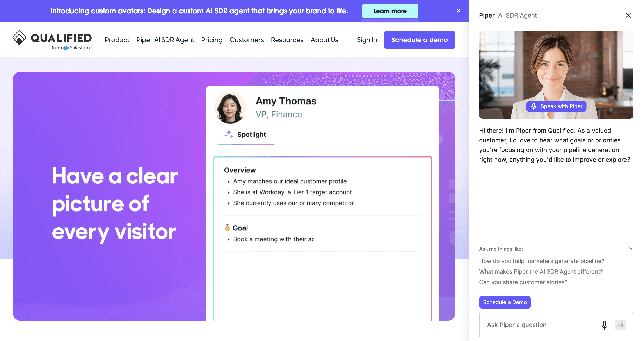Click the 'VP, Finance' title text

point(279,114)
